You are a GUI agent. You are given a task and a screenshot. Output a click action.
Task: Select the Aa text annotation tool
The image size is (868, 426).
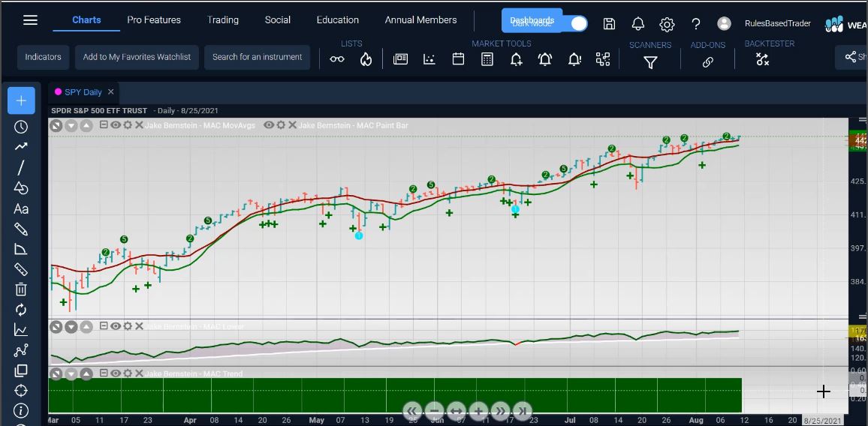tap(21, 209)
